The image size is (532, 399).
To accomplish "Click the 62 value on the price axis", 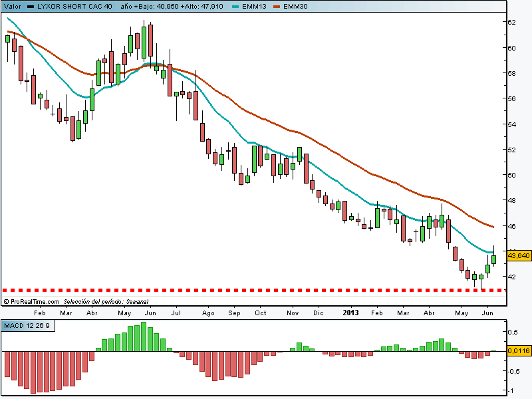I will [x=513, y=22].
